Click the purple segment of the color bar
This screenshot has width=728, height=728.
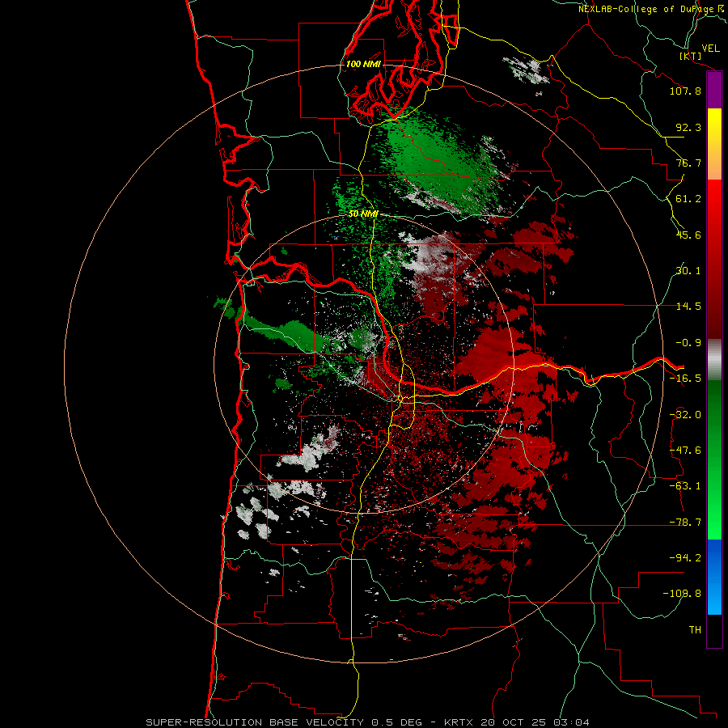point(714,91)
